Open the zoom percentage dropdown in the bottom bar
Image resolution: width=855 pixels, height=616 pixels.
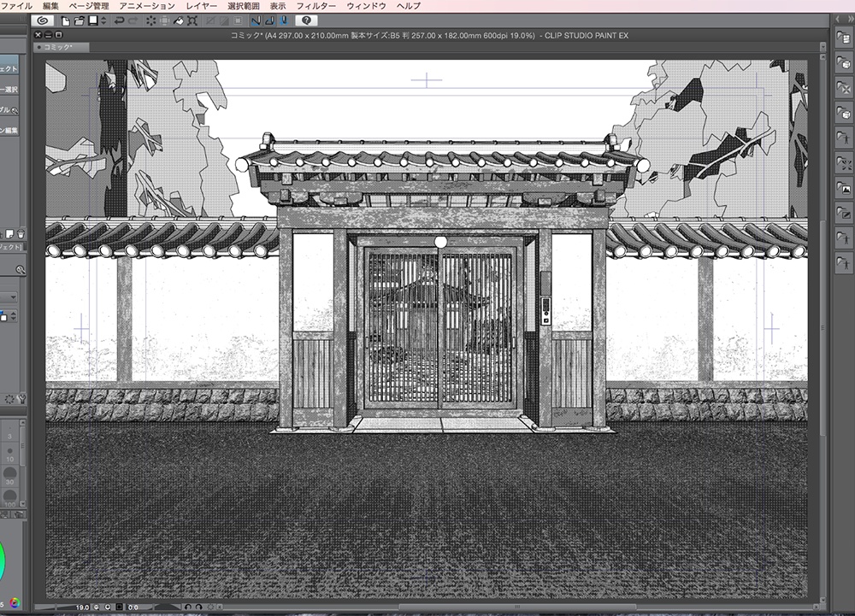click(x=83, y=607)
